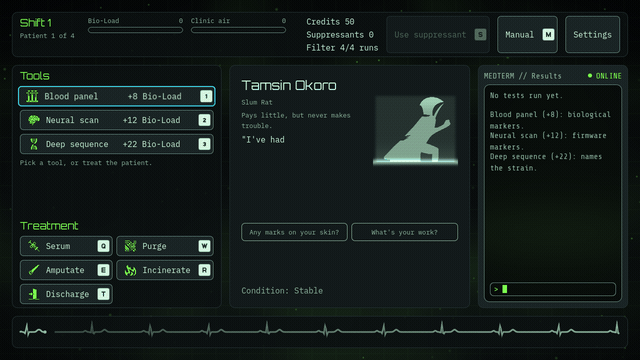Treat the patient with Serum
The image size is (640, 360).
pos(66,246)
